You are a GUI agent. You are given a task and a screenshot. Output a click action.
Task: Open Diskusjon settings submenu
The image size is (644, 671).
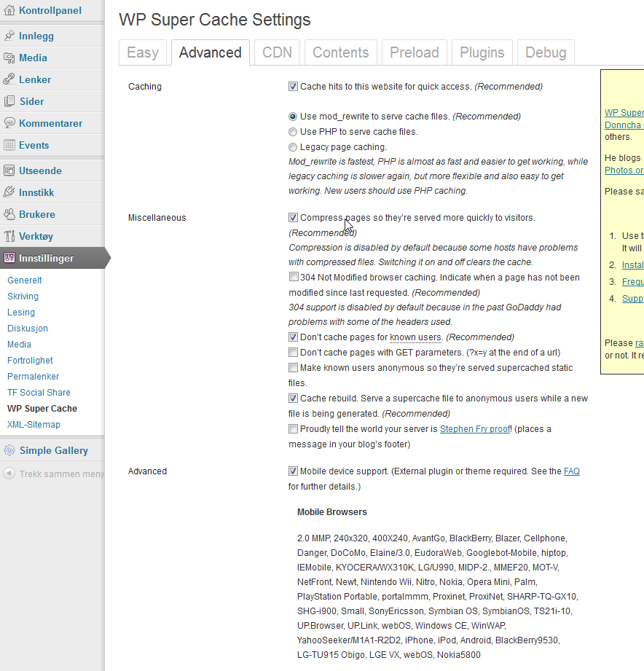28,329
